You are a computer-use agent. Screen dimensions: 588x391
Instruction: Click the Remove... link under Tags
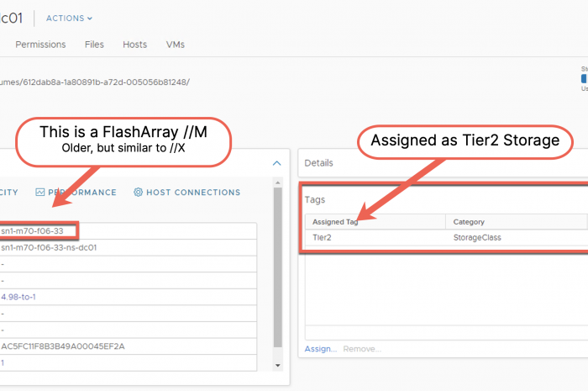pyautogui.click(x=362, y=349)
